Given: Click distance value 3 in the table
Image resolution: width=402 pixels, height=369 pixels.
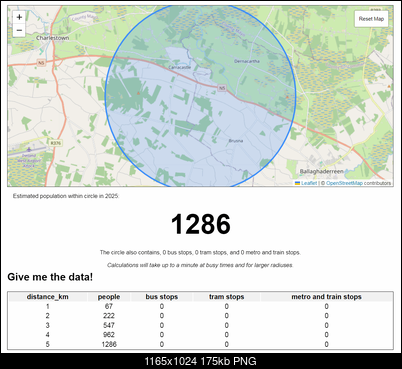Looking at the screenshot, I should click(48, 325).
